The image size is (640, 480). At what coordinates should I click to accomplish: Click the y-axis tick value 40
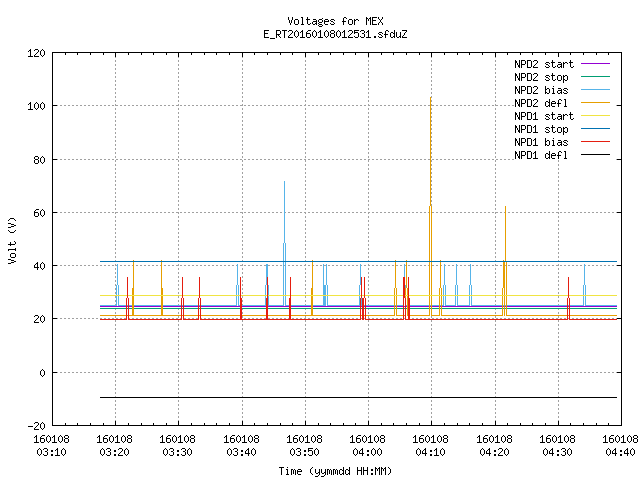pos(39,267)
